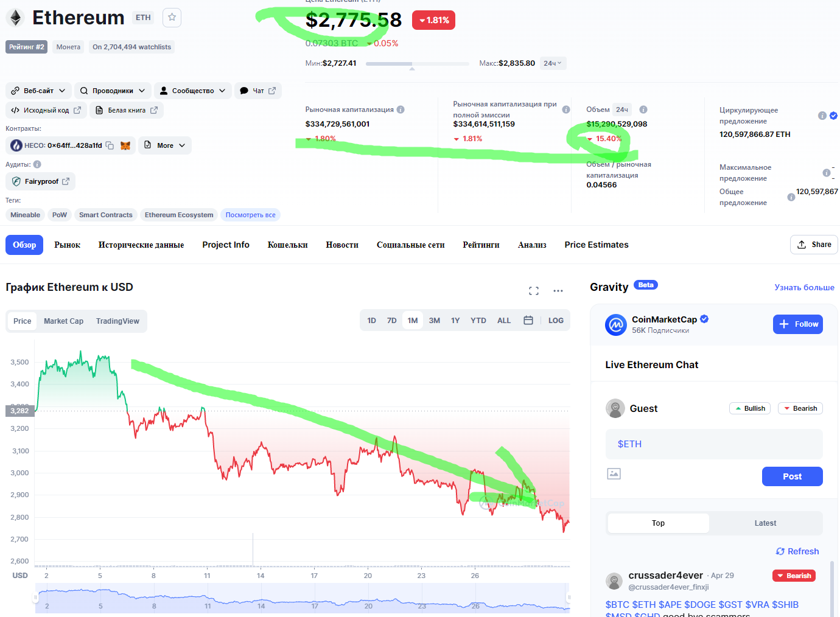Set chart range to 3M

pos(435,321)
